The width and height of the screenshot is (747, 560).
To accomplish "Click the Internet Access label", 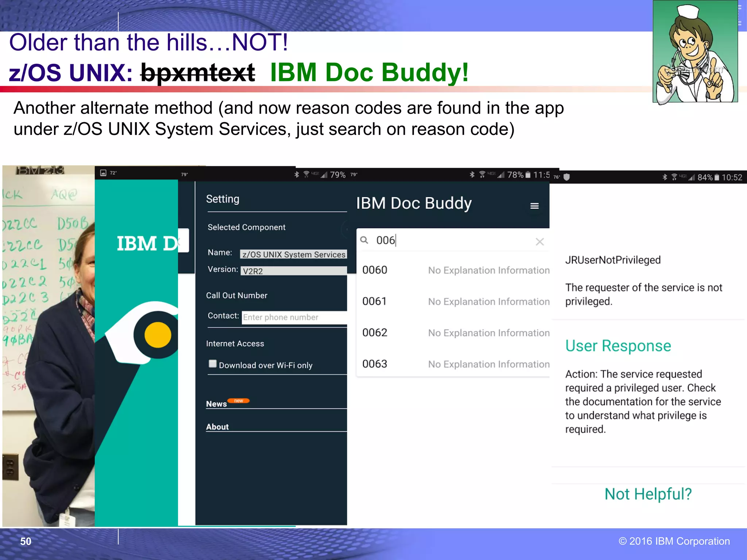I will coord(235,343).
